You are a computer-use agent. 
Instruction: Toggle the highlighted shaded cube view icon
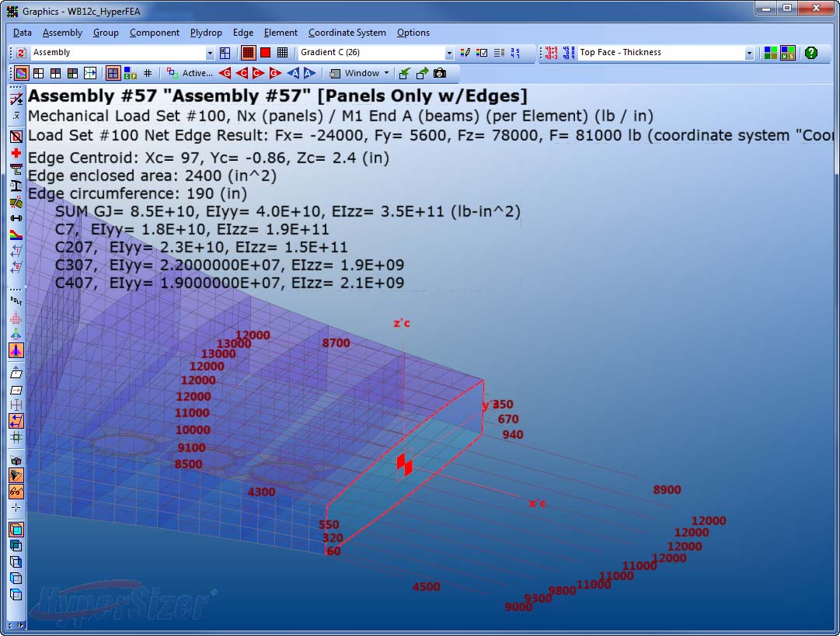coord(16,530)
